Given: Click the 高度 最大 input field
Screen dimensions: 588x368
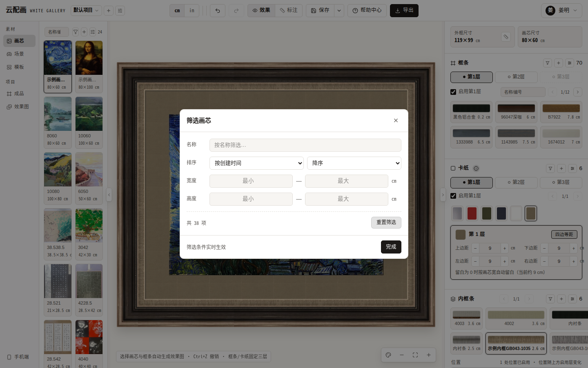Looking at the screenshot, I should tap(346, 199).
